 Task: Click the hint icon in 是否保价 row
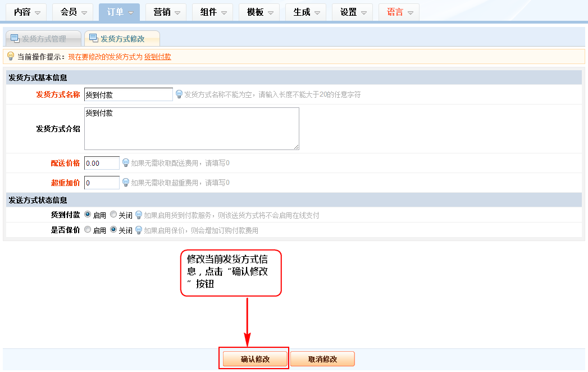[x=139, y=230]
